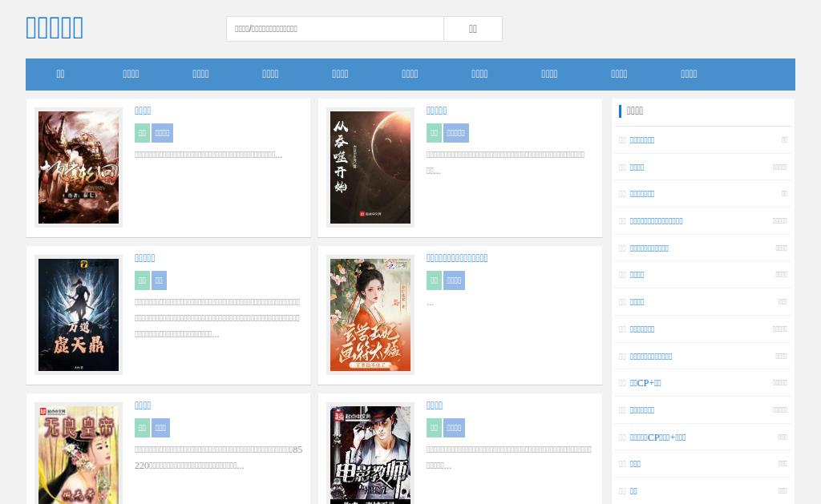Click the title link beside the 万道虚天鼎 cover
The image size is (821, 504).
[144, 258]
